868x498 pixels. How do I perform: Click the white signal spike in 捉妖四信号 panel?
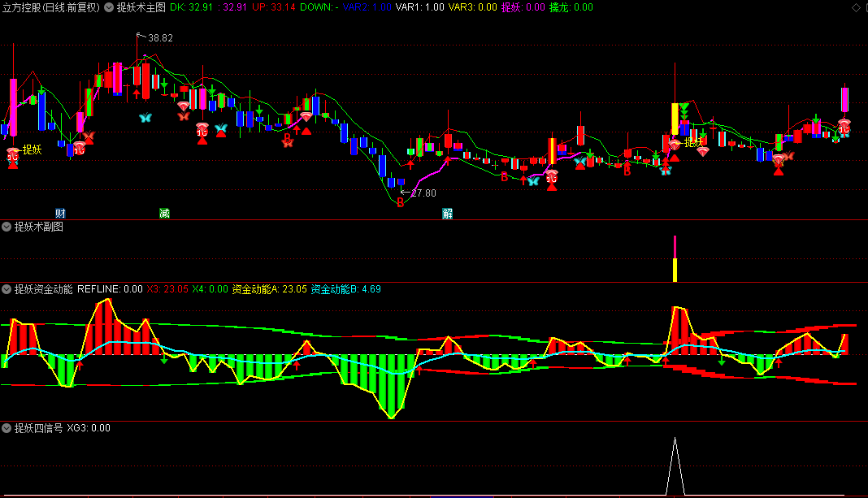point(675,466)
